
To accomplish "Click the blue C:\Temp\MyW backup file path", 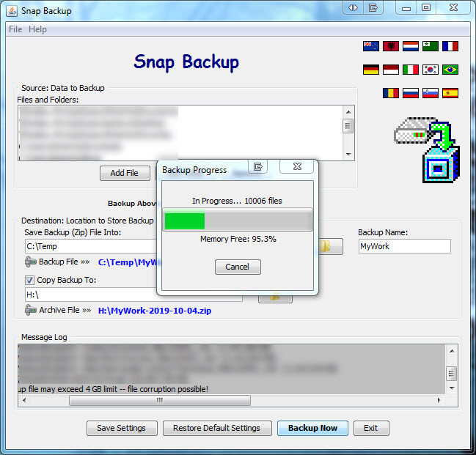I will click(x=129, y=262).
